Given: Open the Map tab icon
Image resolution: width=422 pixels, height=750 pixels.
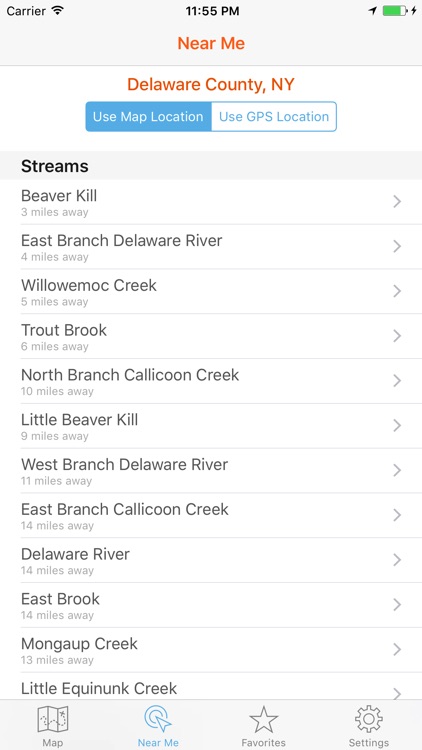Looking at the screenshot, I should tap(53, 720).
